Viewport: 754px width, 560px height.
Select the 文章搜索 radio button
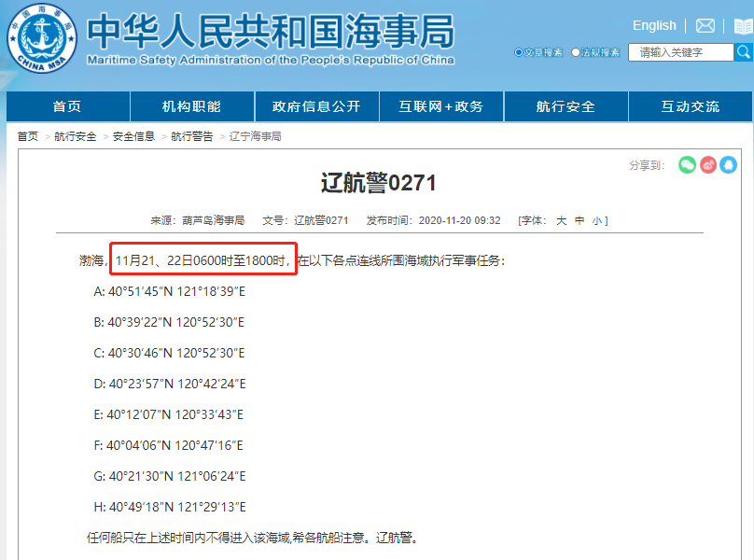point(519,52)
